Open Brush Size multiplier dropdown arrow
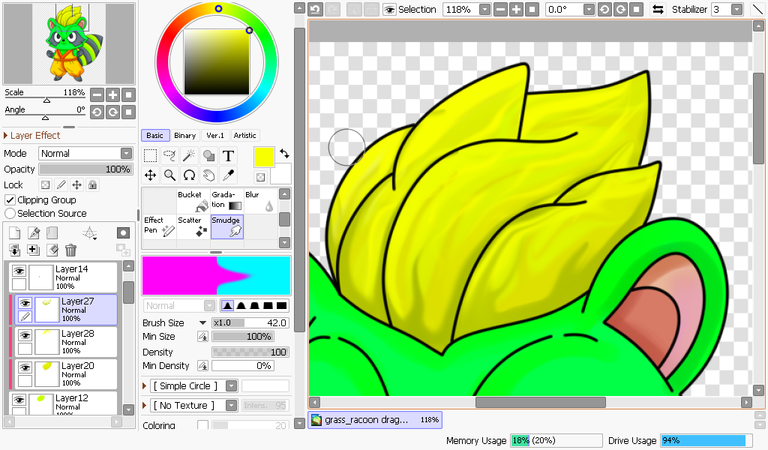 coord(202,323)
